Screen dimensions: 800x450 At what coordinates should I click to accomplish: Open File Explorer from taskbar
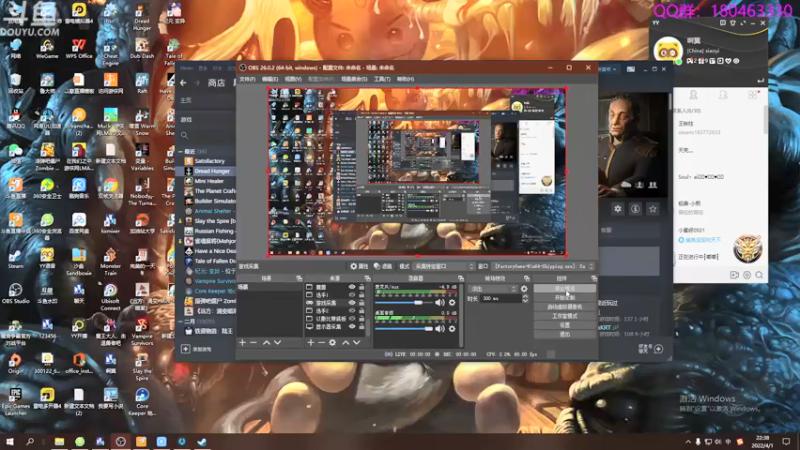(x=60, y=442)
